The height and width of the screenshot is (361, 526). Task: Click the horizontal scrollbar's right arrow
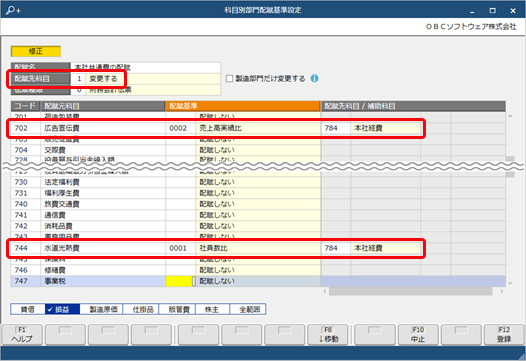coord(502,291)
